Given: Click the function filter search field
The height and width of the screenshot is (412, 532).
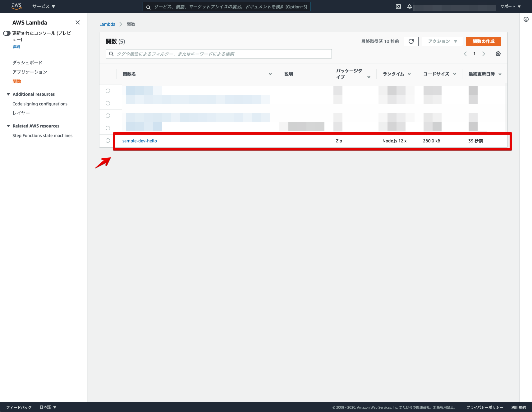Looking at the screenshot, I should pos(219,54).
